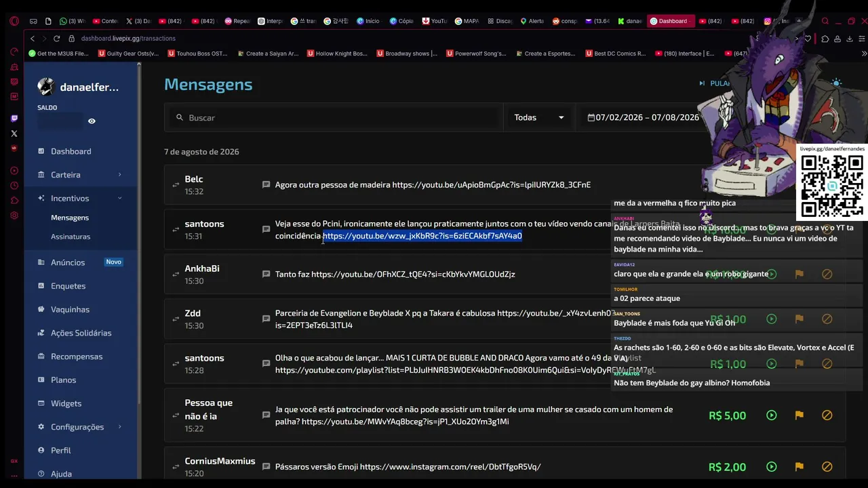Open Opera sidebar settings gear
Screen dimensions: 868x488
click(x=14, y=216)
